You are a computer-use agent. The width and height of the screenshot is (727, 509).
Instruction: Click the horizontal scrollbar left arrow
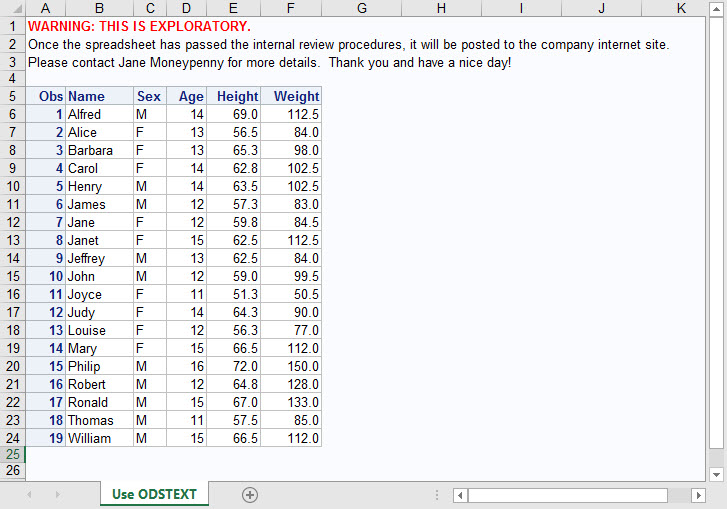point(460,495)
